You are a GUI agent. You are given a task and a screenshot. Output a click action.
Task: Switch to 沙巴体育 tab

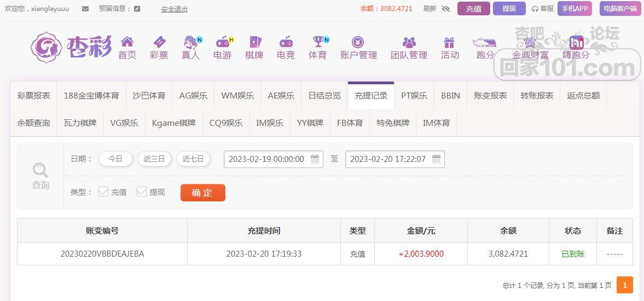click(x=149, y=96)
